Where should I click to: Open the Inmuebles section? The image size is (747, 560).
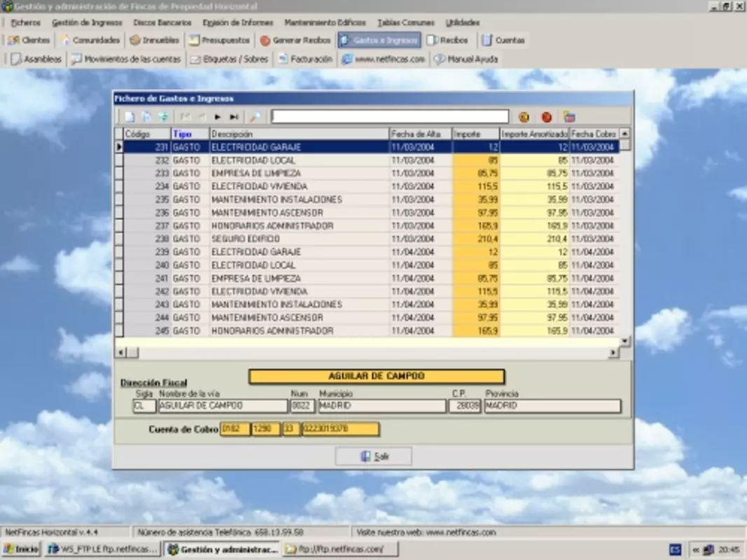click(x=155, y=41)
